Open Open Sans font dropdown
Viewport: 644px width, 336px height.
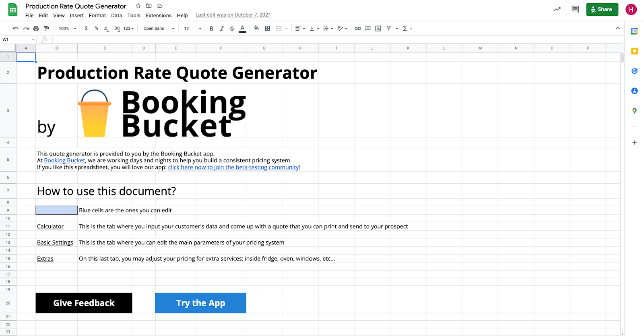pyautogui.click(x=159, y=29)
